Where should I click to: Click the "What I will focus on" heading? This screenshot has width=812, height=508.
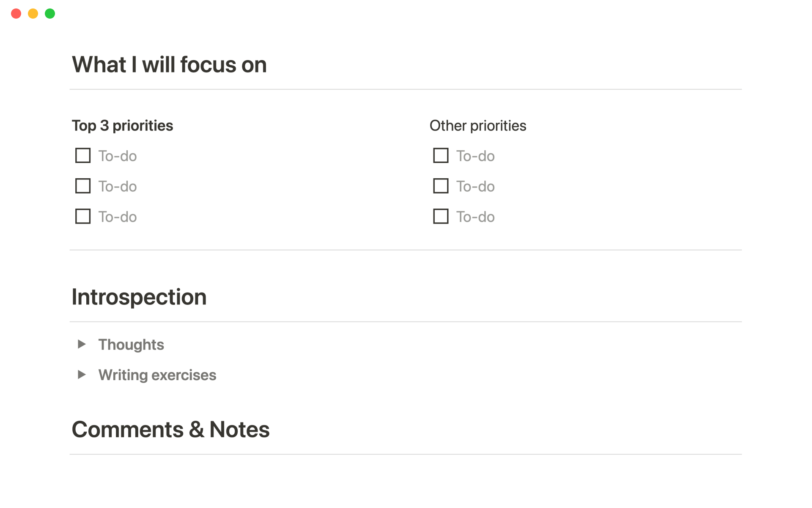[x=169, y=65]
